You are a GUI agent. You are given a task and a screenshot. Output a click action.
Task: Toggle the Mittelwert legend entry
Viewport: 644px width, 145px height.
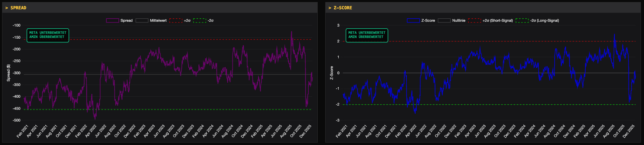pos(151,21)
